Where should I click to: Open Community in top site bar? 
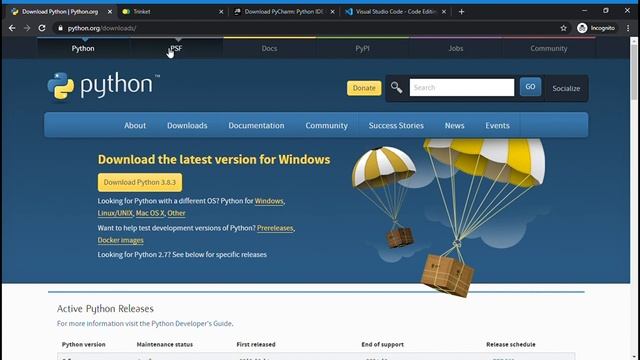(549, 48)
